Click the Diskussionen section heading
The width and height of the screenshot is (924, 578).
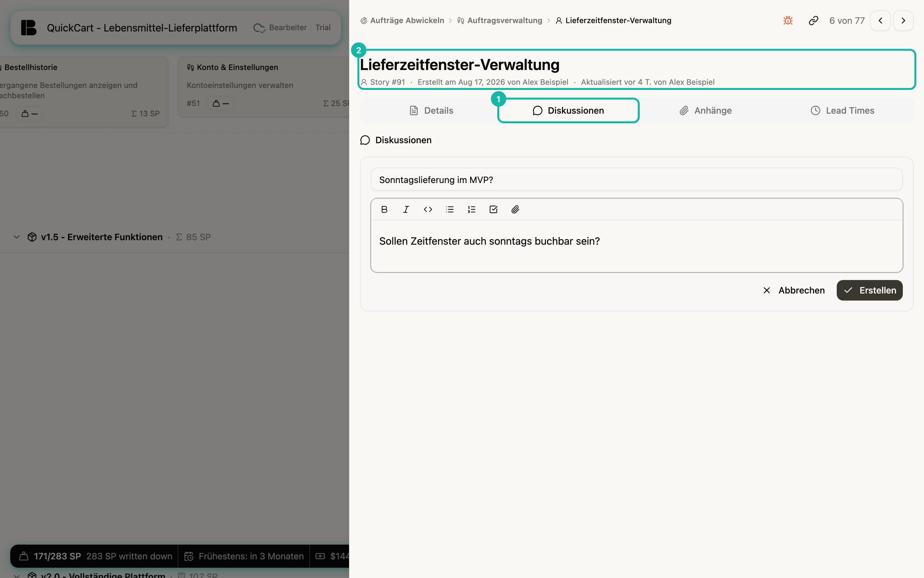[403, 140]
